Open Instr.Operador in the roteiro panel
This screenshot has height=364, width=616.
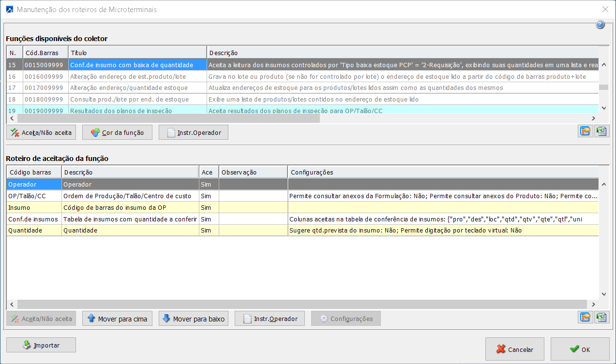tap(270, 319)
